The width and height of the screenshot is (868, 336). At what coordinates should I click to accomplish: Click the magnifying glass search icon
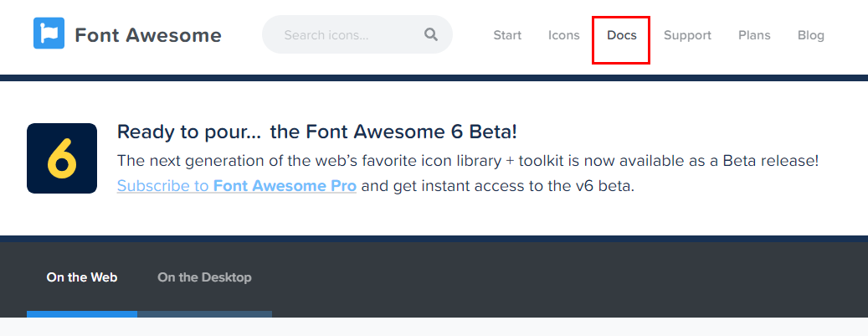pyautogui.click(x=431, y=34)
